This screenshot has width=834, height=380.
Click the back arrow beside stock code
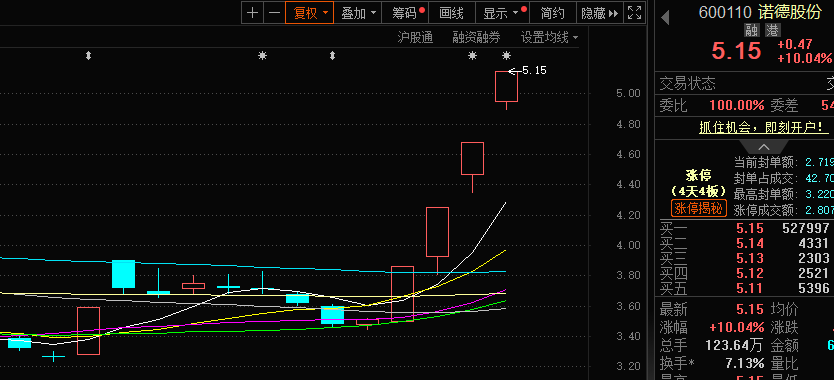click(665, 18)
